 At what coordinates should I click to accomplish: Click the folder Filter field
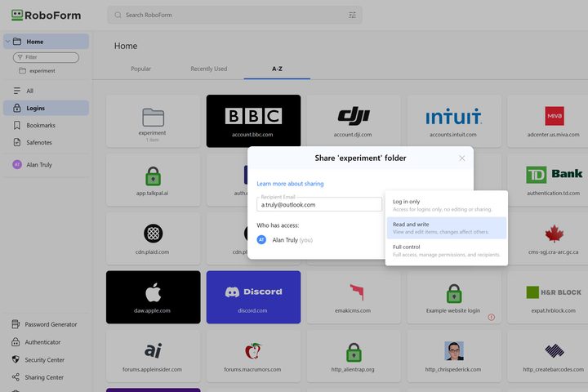[46, 57]
